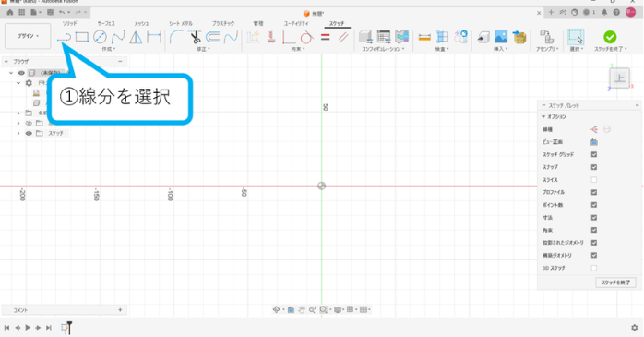Select the Spline sketch tool in Create group
The image size is (644, 337).
(x=118, y=38)
